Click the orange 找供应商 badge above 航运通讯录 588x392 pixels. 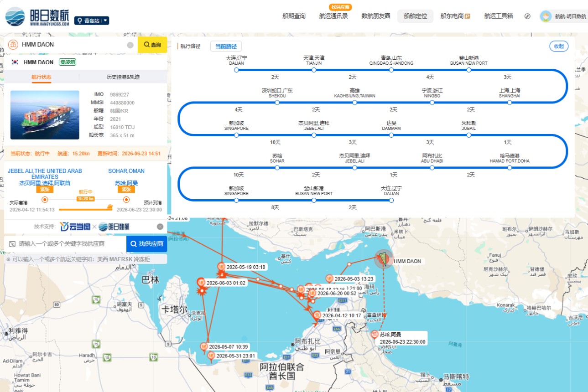click(340, 7)
